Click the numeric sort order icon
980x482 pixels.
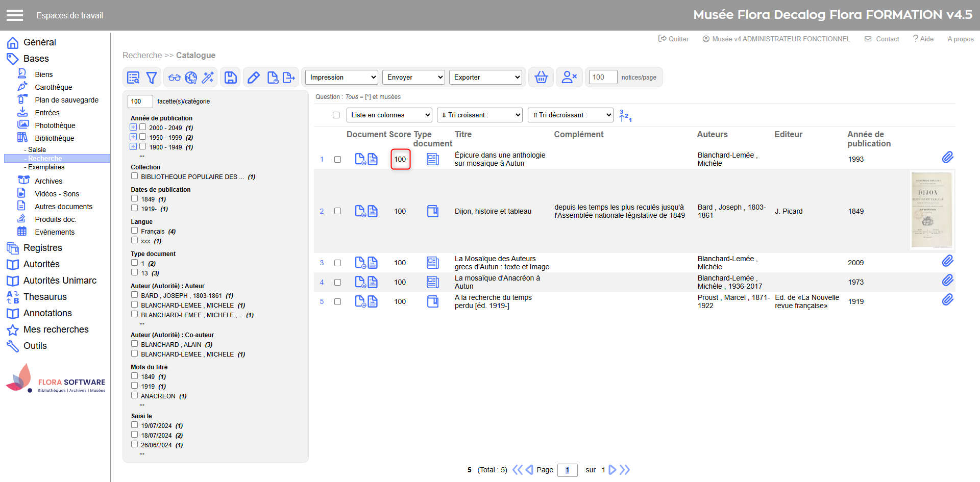point(625,116)
